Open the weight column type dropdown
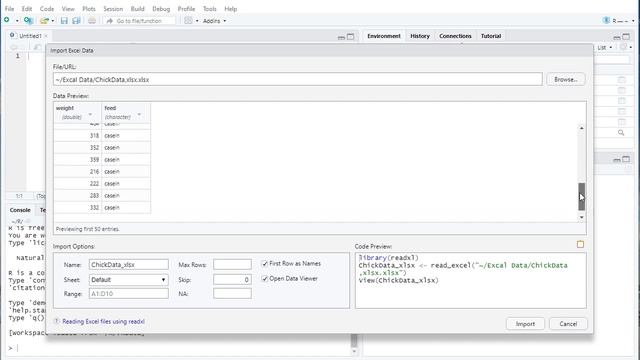Screen dimensions: 640x360 click(x=90, y=115)
